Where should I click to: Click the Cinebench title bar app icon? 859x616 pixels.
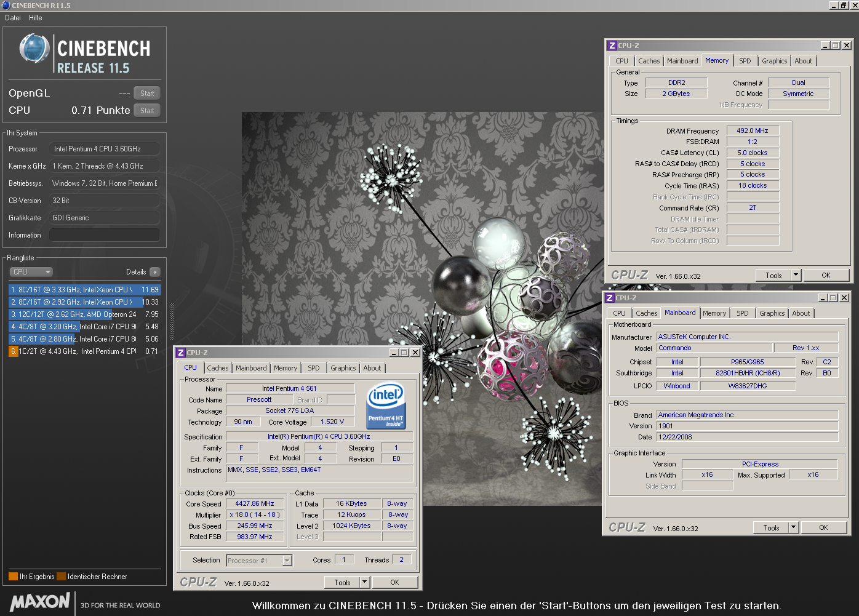[6, 5]
